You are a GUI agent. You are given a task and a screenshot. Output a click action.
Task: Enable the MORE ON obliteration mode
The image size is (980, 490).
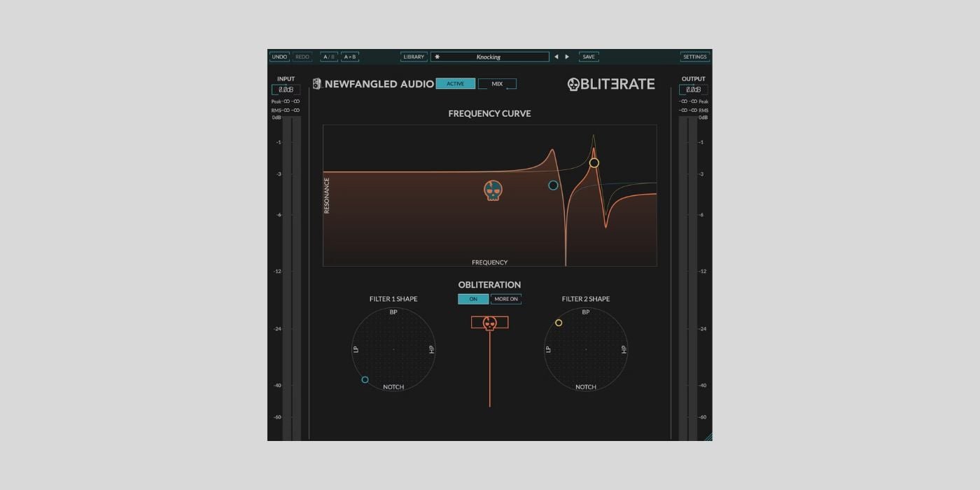click(506, 299)
